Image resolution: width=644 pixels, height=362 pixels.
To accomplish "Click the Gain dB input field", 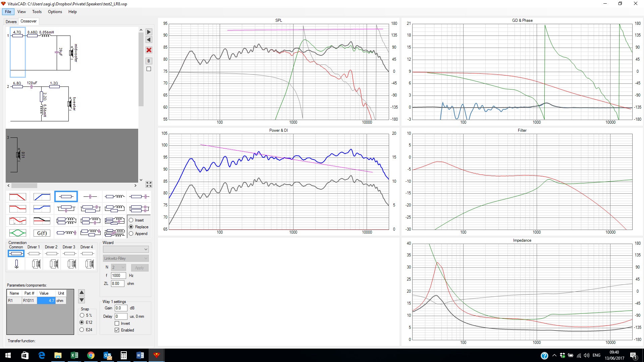I will 121,308.
